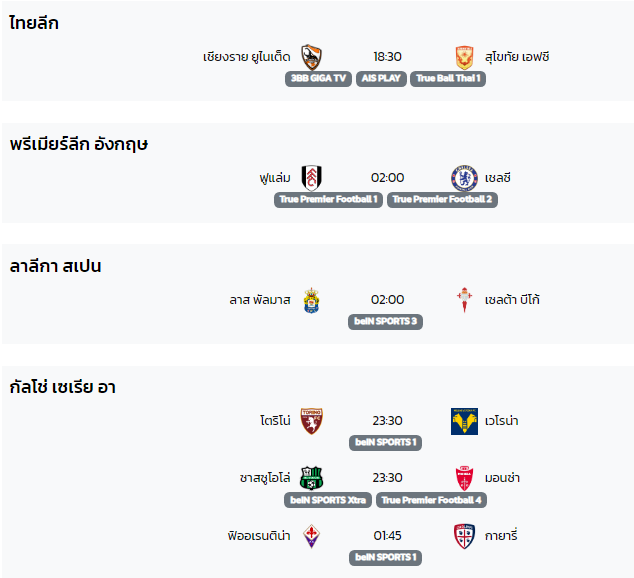Open the Torino team logo
Image resolution: width=634 pixels, height=578 pixels.
pyautogui.click(x=311, y=421)
